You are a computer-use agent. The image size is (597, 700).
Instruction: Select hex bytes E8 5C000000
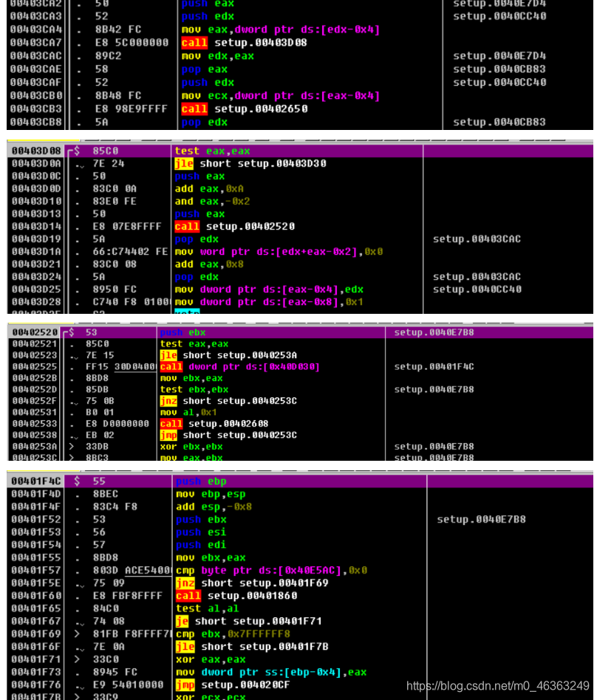point(132,43)
